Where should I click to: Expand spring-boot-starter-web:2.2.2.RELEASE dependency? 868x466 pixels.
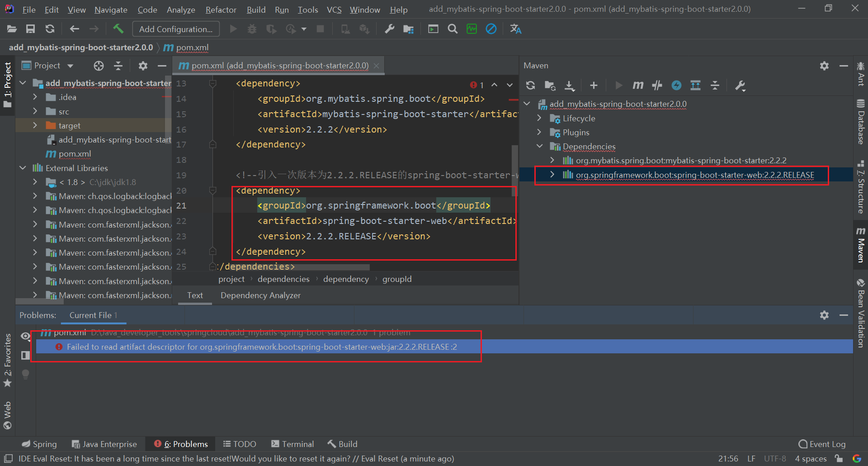click(x=552, y=175)
